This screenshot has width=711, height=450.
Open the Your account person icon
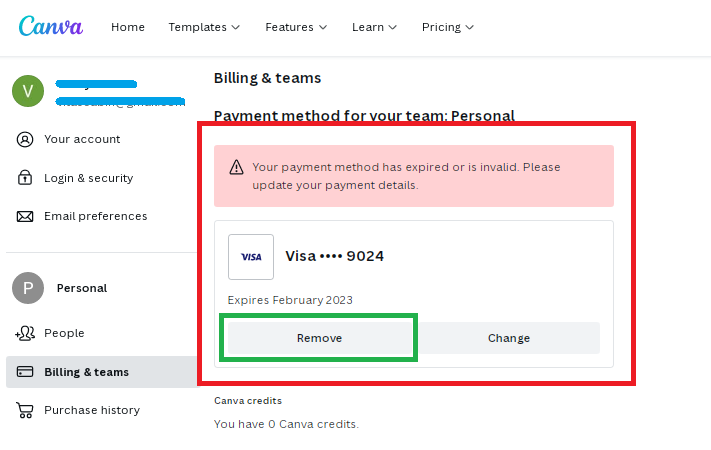25,139
